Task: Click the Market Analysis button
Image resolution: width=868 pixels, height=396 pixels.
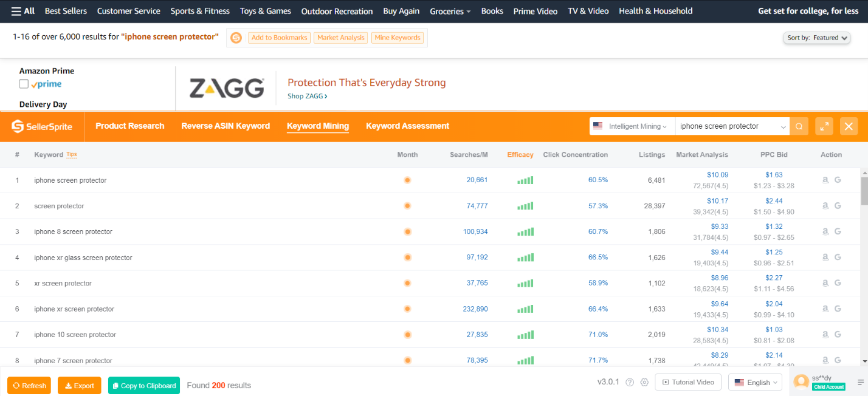Action: 341,38
